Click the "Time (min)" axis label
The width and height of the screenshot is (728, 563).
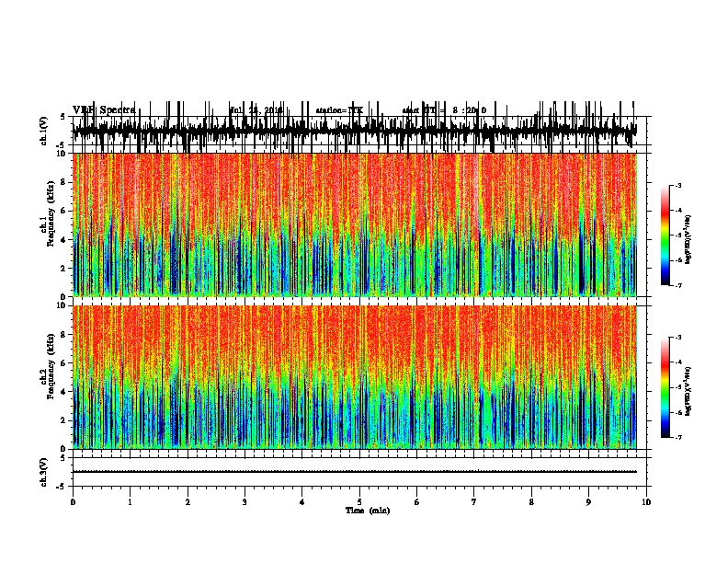(368, 511)
